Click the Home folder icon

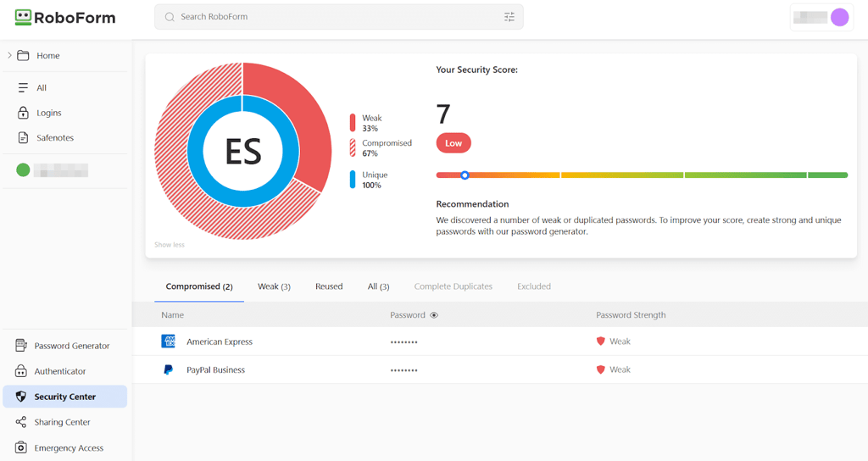pos(23,55)
